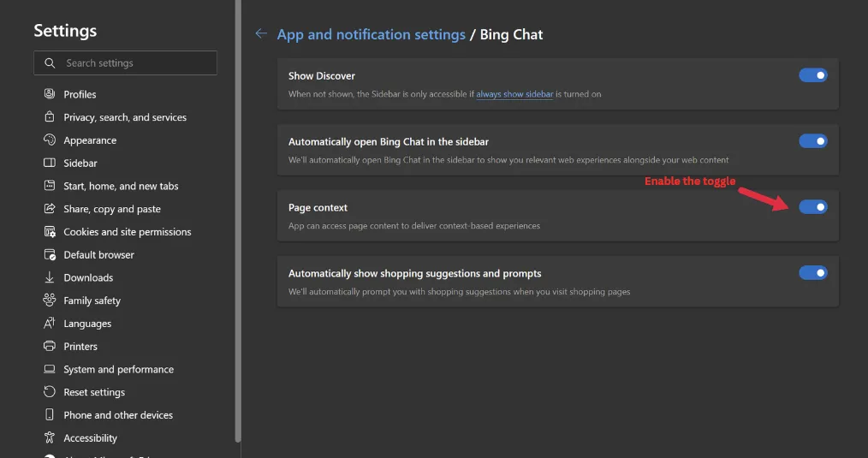Click the Reset settings icon
The width and height of the screenshot is (868, 458).
click(x=50, y=391)
